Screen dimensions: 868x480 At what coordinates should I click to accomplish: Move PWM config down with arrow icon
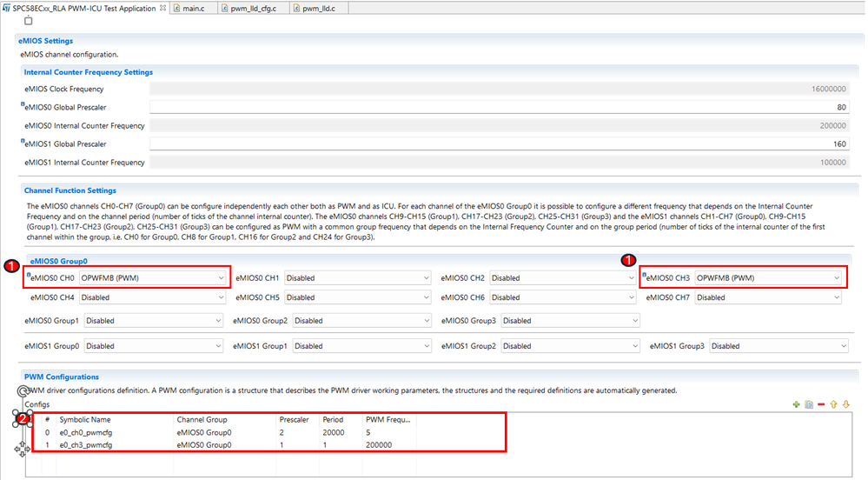point(846,404)
